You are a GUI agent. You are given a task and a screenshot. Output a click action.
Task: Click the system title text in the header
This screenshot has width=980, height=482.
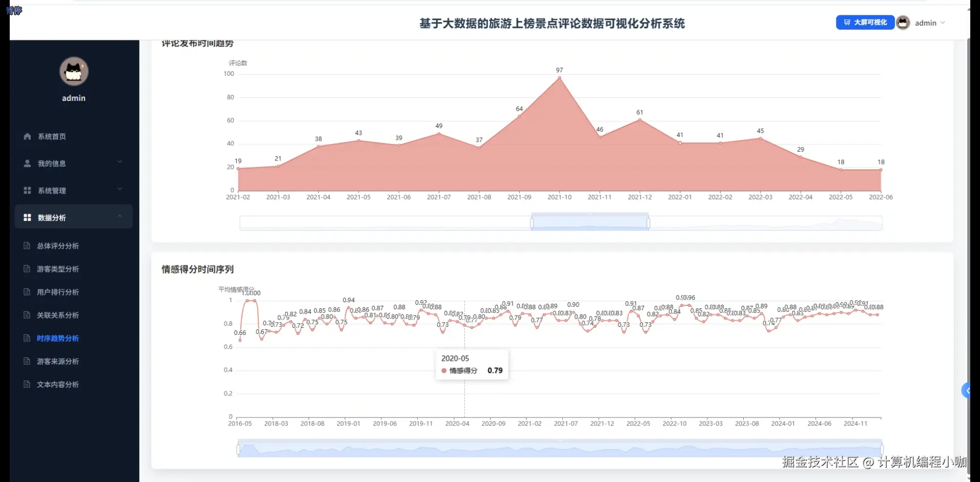(552, 24)
